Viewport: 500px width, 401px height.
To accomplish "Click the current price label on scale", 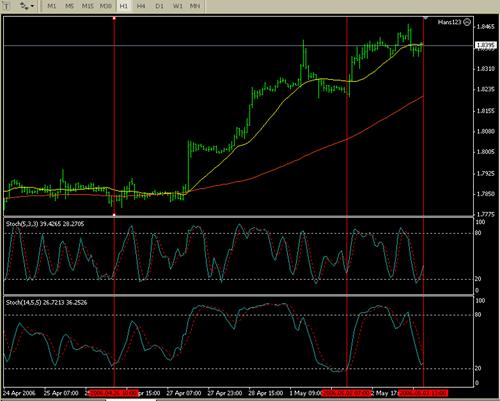I will [485, 46].
